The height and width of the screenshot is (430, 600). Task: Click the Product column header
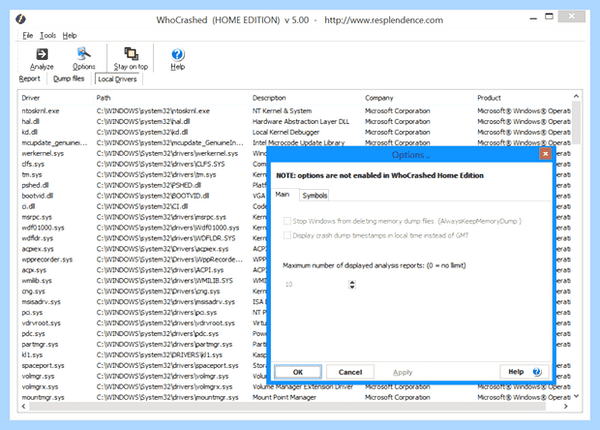click(x=489, y=98)
